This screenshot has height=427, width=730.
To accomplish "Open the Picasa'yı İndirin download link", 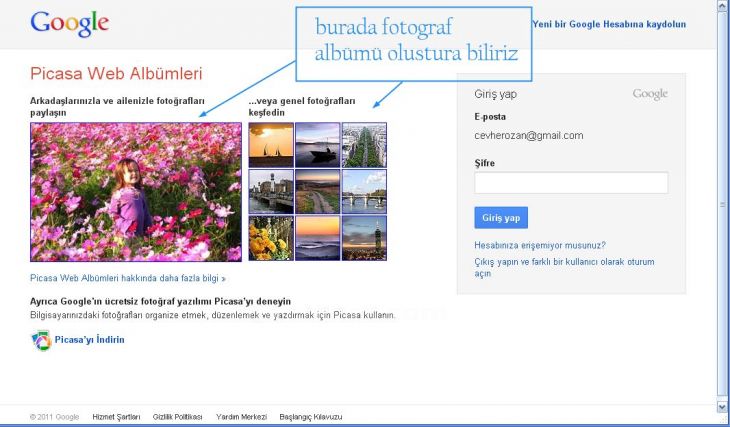I will (x=89, y=339).
